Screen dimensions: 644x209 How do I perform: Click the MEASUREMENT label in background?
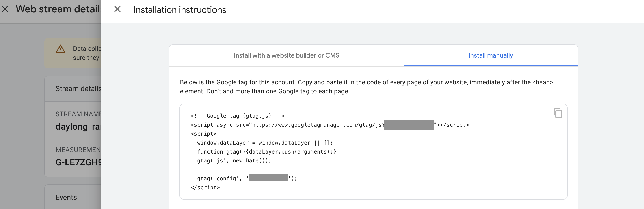tap(78, 150)
